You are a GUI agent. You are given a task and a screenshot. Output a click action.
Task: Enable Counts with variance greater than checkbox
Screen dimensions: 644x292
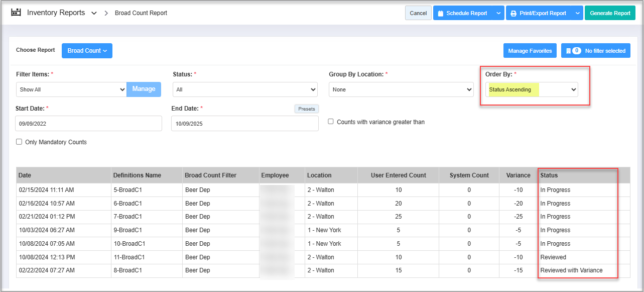click(x=331, y=122)
